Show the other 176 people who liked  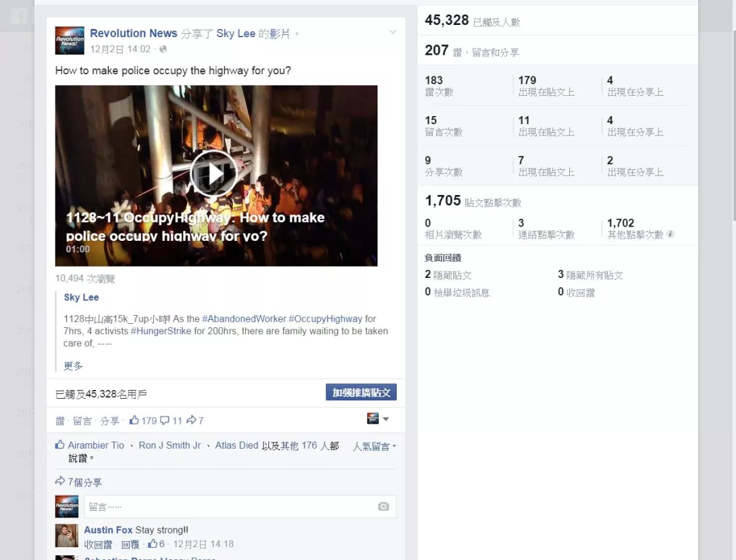[x=300, y=445]
